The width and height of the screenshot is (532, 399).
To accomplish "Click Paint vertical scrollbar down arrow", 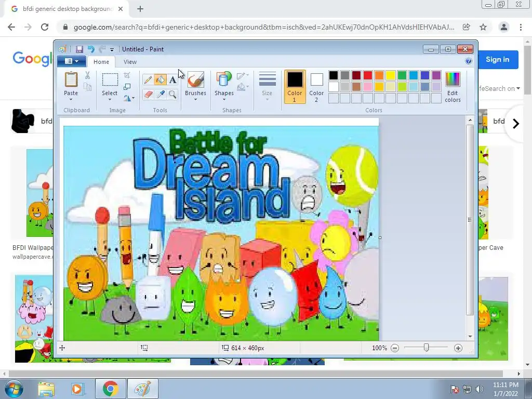I will coord(470,336).
